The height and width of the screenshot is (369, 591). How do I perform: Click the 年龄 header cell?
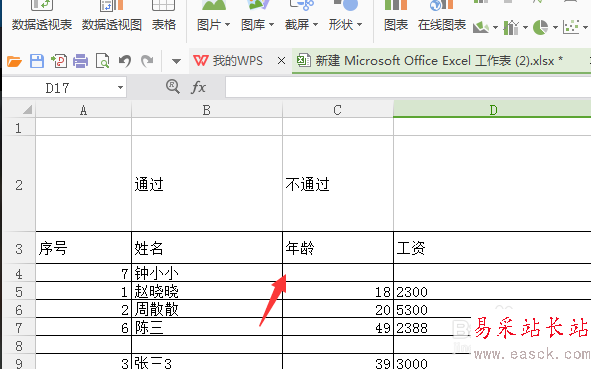tap(338, 248)
